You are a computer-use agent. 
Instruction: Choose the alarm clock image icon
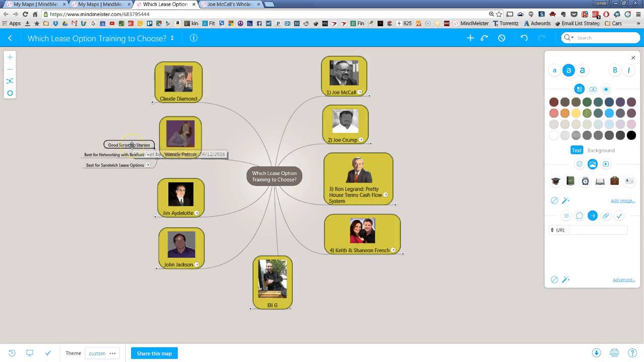[585, 181]
